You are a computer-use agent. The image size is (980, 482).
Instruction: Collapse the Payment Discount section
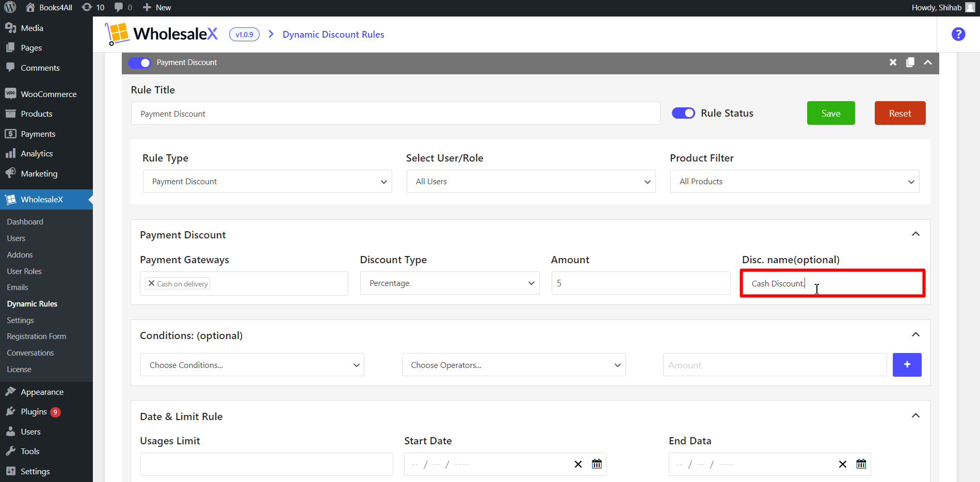click(x=915, y=234)
